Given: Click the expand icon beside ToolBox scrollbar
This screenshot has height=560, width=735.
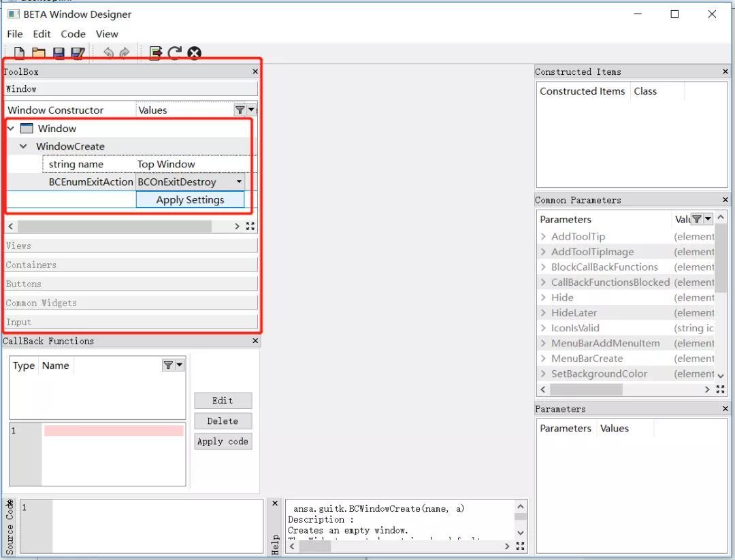Looking at the screenshot, I should click(x=250, y=227).
